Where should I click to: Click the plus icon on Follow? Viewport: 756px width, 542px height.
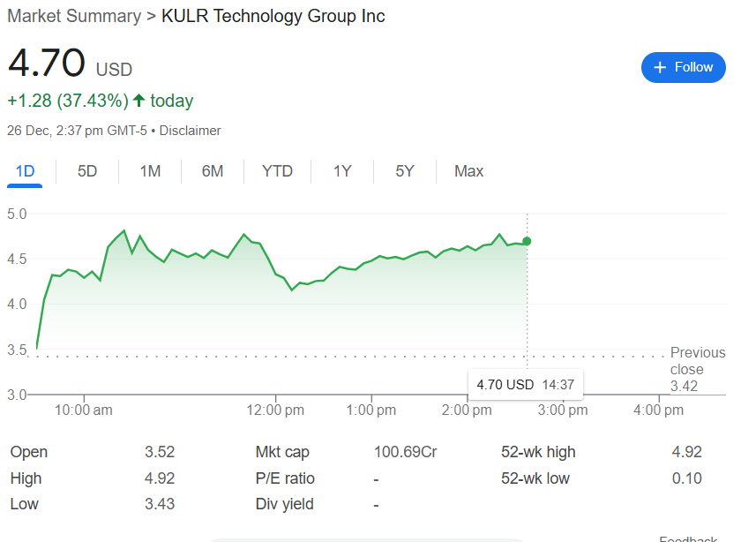659,67
